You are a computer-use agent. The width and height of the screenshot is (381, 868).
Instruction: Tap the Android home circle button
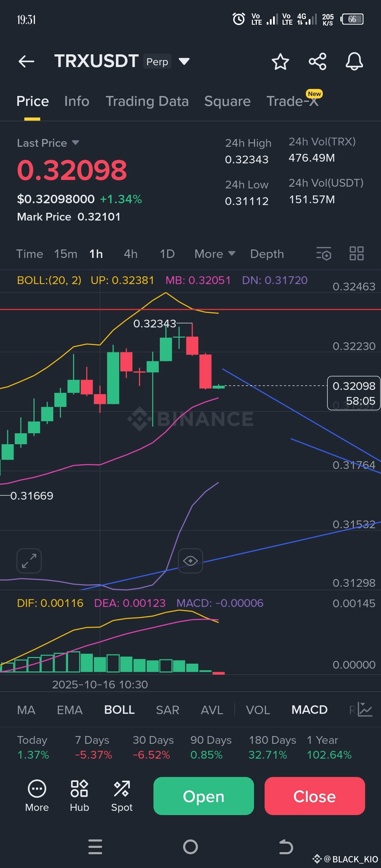tap(190, 847)
